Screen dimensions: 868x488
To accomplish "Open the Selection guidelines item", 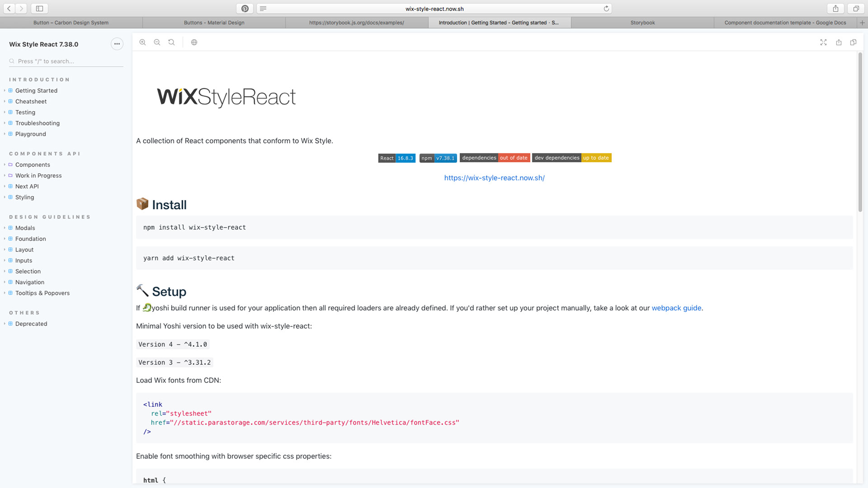I will click(28, 271).
